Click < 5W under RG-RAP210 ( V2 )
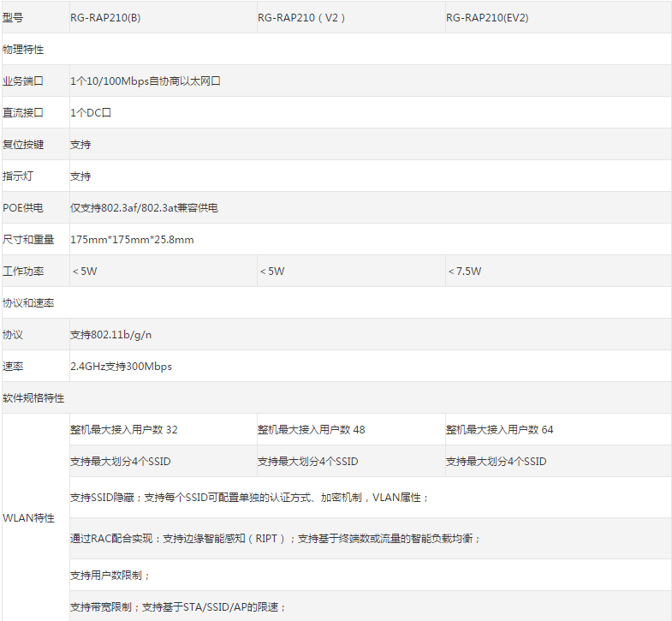672x621 pixels. pos(272,272)
